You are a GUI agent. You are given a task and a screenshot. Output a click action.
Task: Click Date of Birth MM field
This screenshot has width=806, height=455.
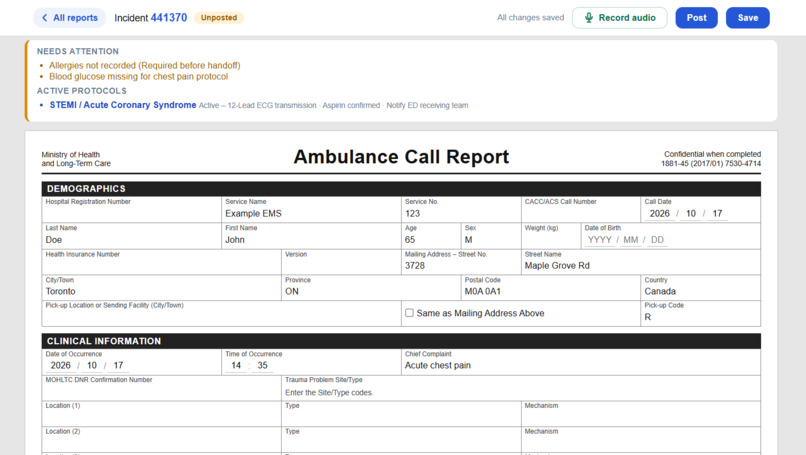tap(631, 240)
